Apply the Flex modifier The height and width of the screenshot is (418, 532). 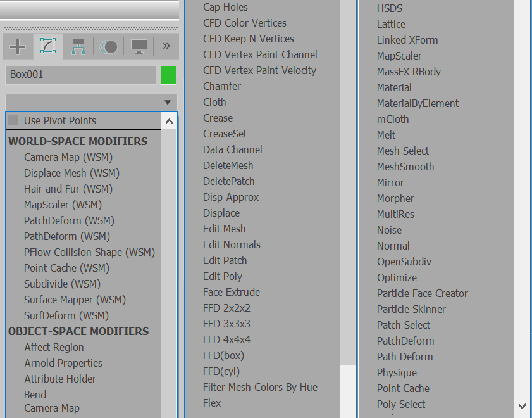[x=212, y=403]
